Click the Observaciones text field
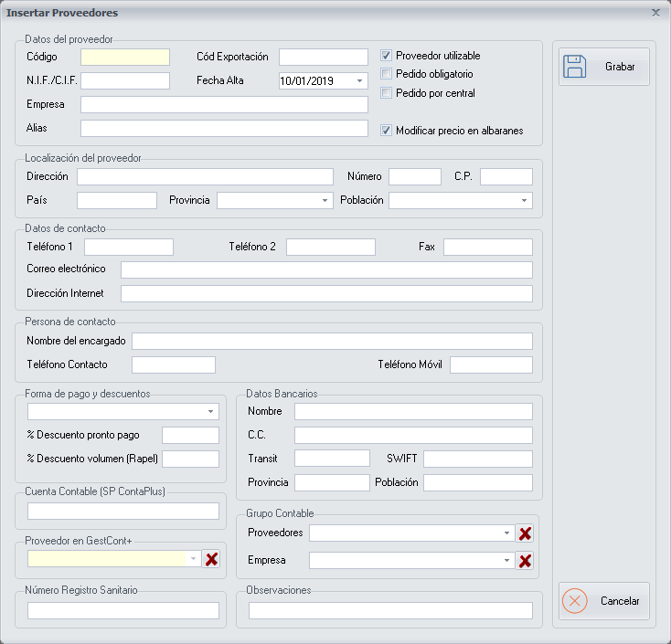 pos(390,610)
